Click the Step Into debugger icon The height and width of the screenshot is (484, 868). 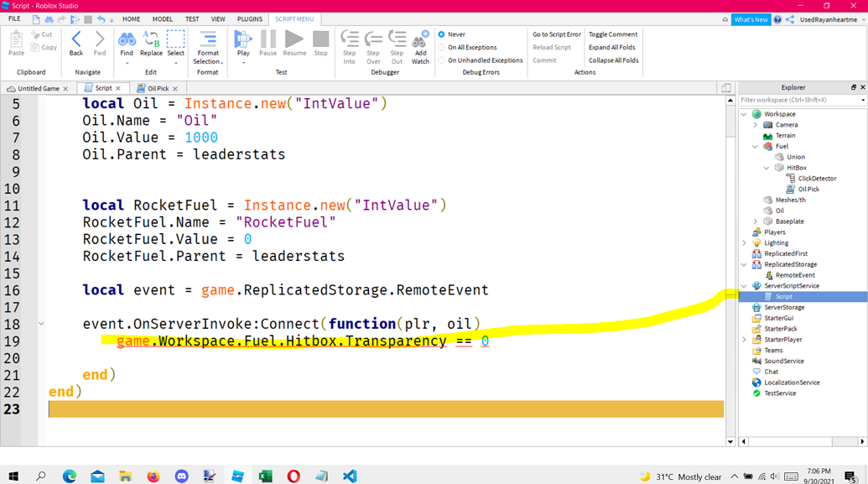click(349, 42)
